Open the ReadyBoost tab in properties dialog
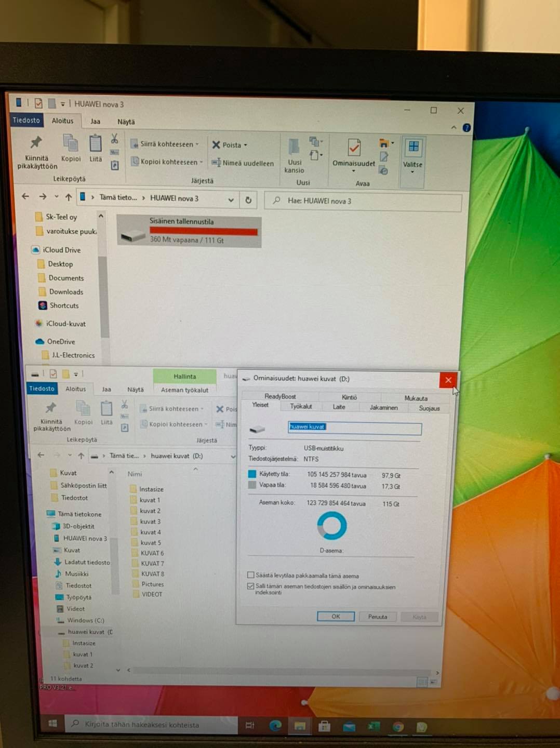The height and width of the screenshot is (748, 560). 280,396
